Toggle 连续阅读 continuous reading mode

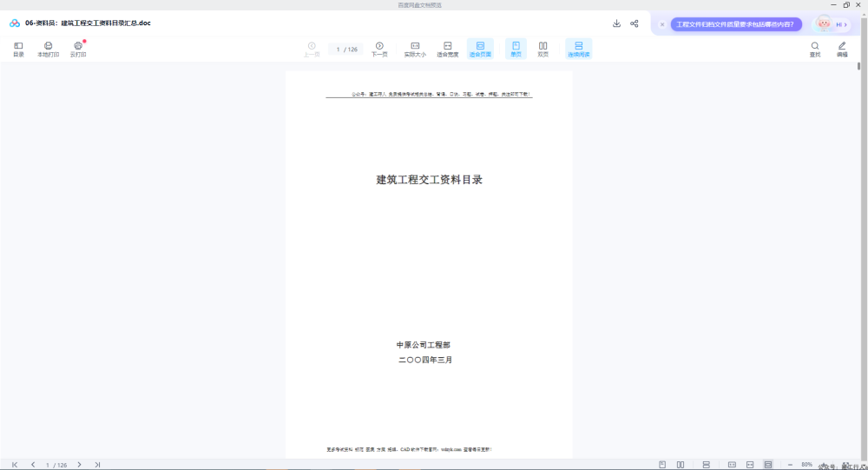pyautogui.click(x=578, y=49)
